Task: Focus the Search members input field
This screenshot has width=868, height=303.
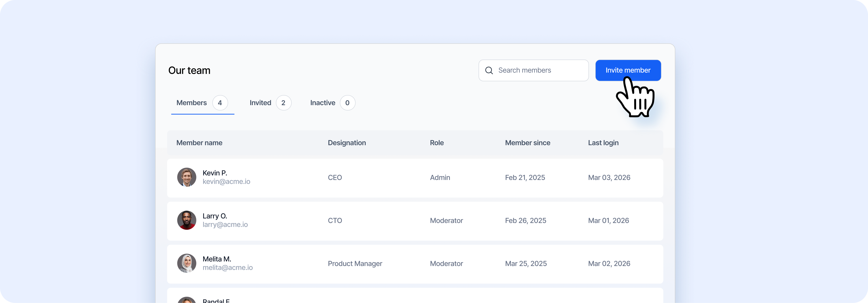Action: point(533,70)
